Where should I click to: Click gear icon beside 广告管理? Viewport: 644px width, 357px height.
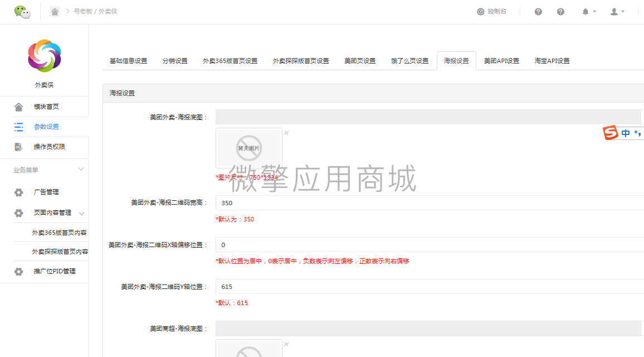18,192
